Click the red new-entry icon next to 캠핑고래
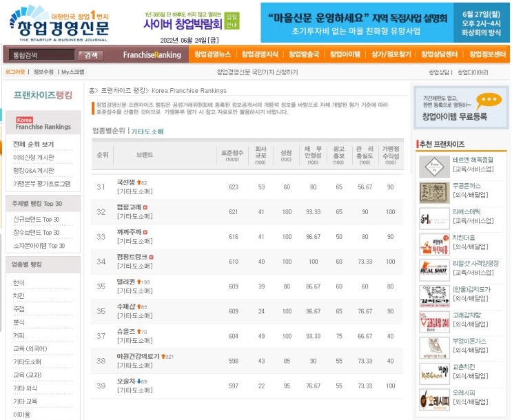 (x=145, y=207)
